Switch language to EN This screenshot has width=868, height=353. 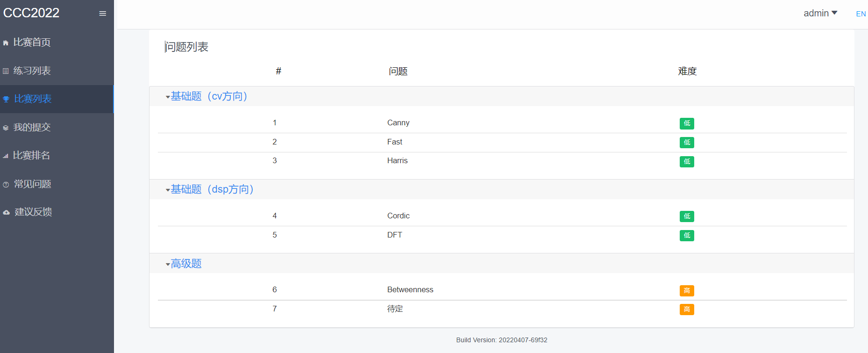(861, 14)
